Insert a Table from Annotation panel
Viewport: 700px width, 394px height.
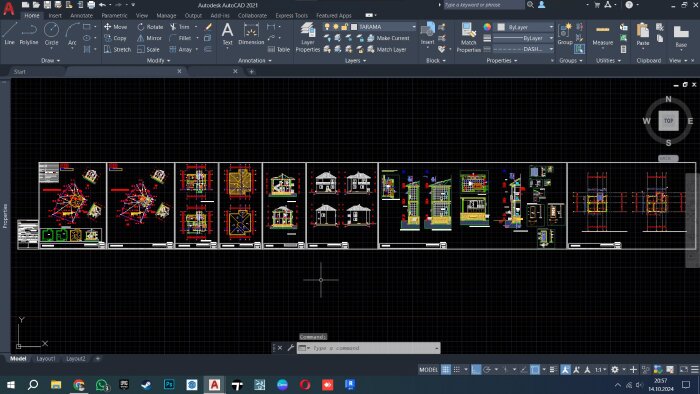279,50
